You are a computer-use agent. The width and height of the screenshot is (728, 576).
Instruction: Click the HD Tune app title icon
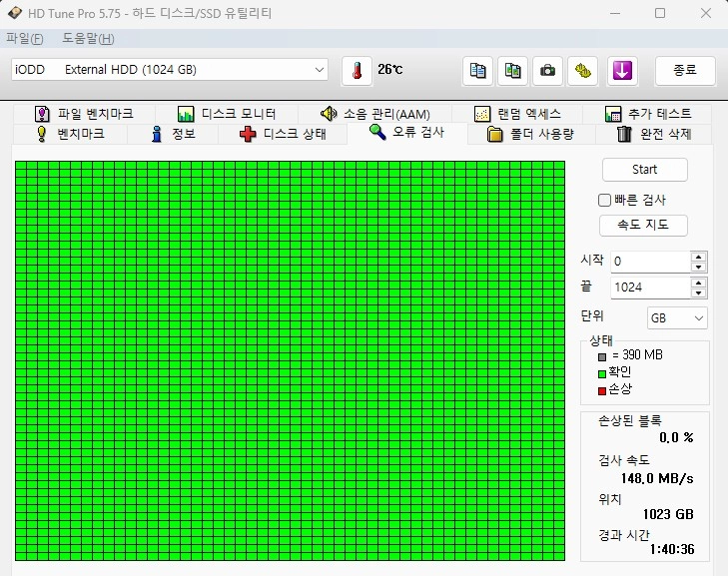[15, 13]
